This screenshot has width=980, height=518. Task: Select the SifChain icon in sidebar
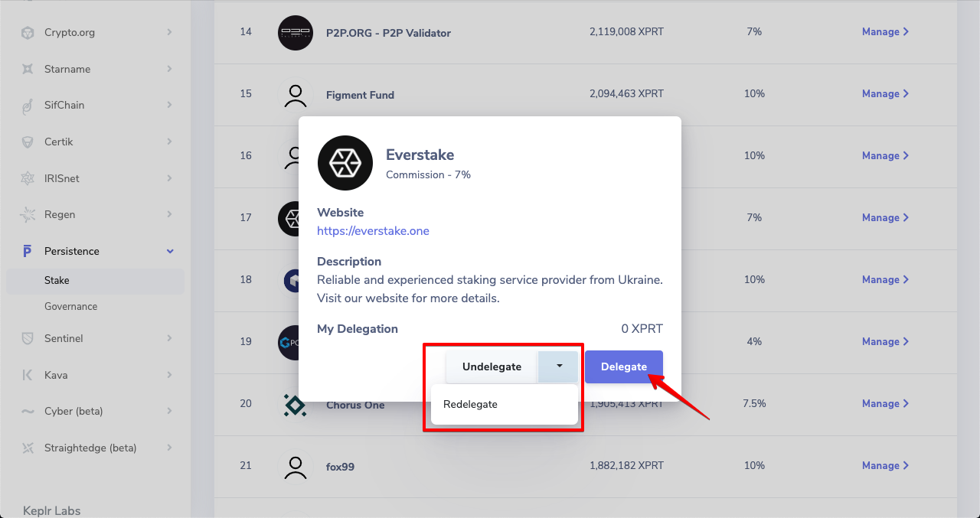(28, 106)
